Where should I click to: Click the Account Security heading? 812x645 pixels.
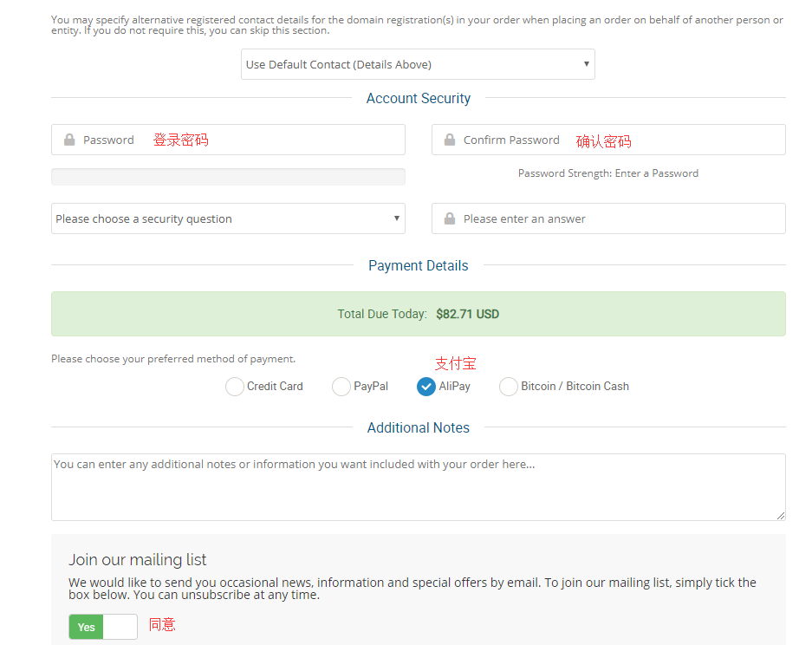tap(419, 98)
